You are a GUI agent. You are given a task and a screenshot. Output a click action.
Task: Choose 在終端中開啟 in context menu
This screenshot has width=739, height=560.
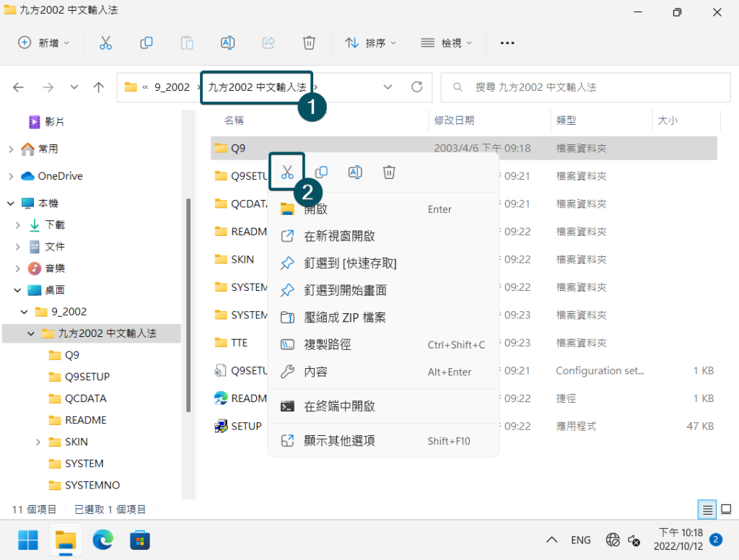click(382, 406)
